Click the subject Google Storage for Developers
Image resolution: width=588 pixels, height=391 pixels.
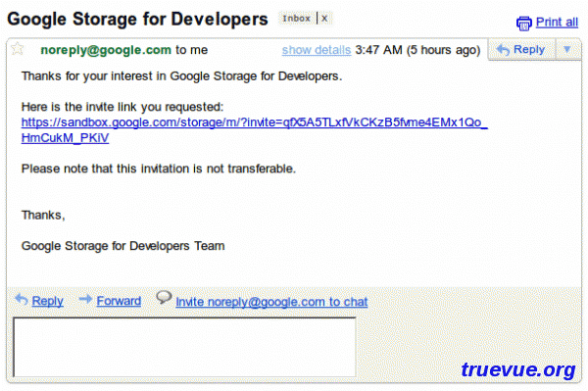click(x=137, y=20)
